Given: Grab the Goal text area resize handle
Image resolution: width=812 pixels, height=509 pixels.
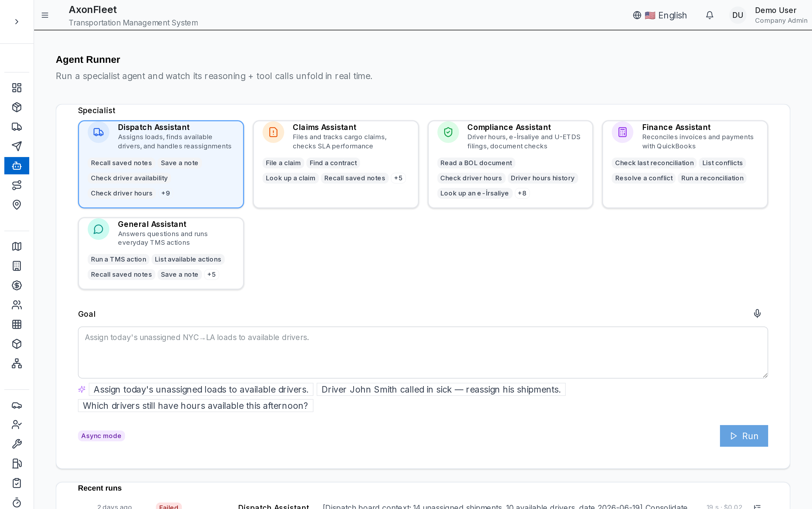Looking at the screenshot, I should (x=765, y=375).
